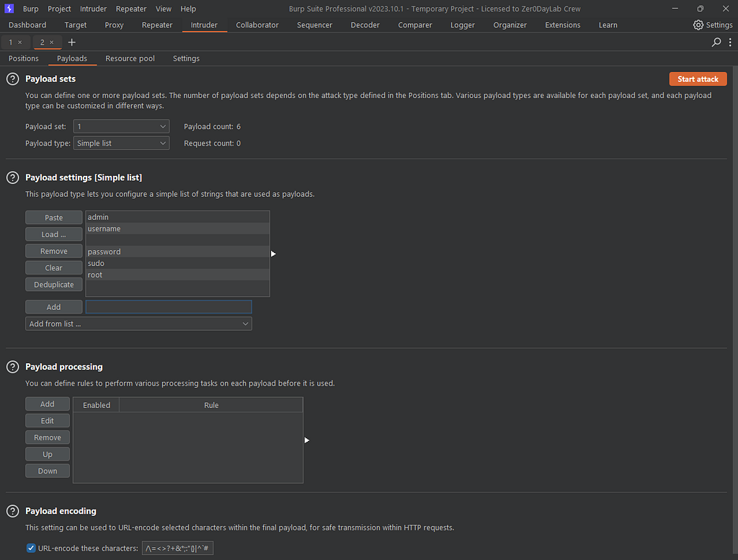The width and height of the screenshot is (738, 560).
Task: Select the 'admin' payload entry
Action: point(177,217)
